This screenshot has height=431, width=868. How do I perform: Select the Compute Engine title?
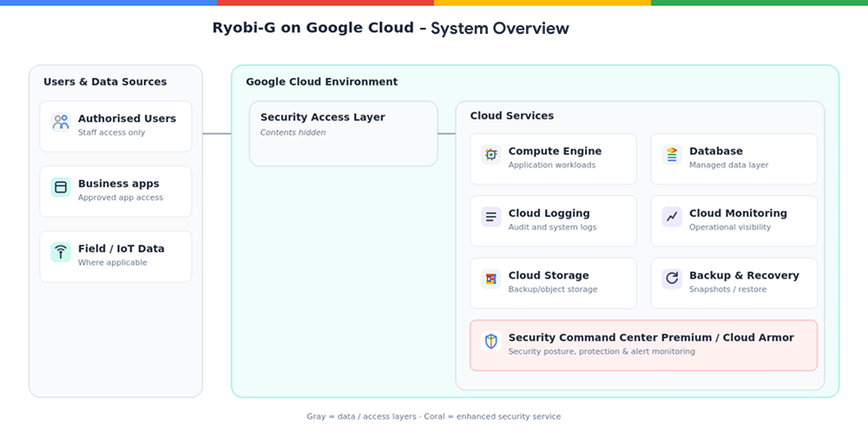[x=555, y=151]
